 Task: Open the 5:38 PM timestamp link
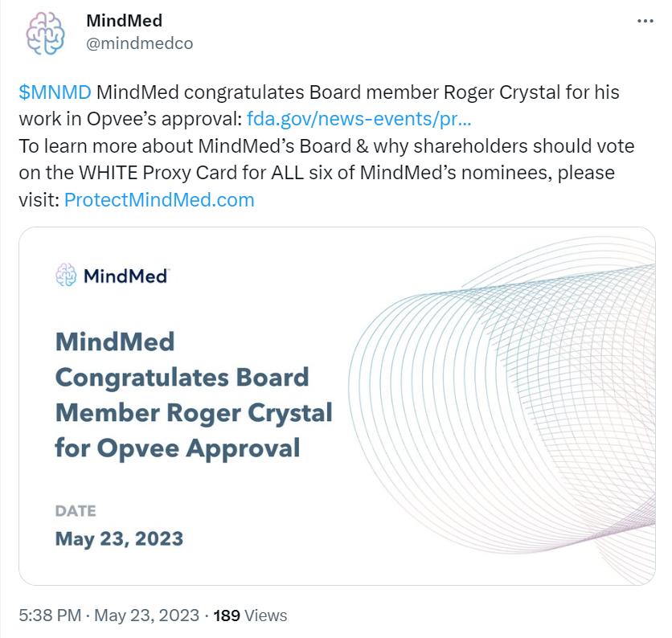[x=50, y=616]
